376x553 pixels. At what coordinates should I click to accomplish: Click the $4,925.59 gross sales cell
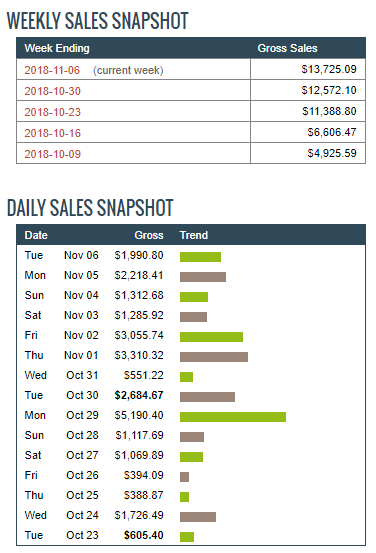click(x=308, y=153)
